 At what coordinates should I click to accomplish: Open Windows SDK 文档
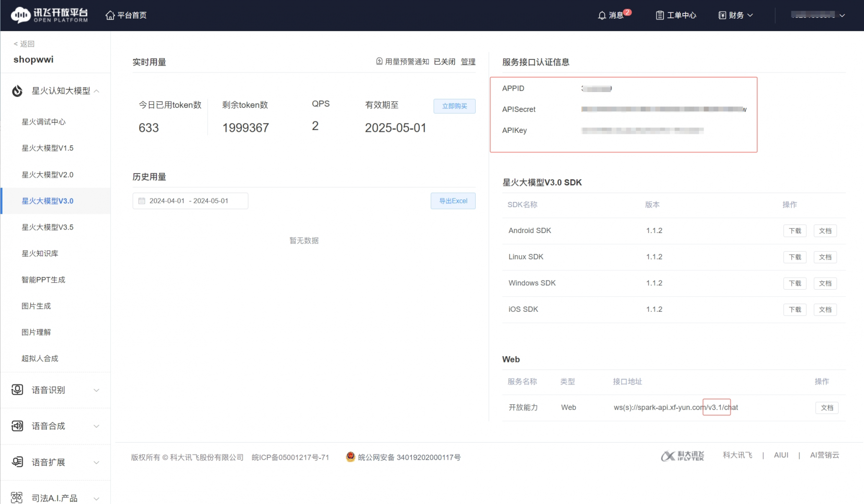825,283
